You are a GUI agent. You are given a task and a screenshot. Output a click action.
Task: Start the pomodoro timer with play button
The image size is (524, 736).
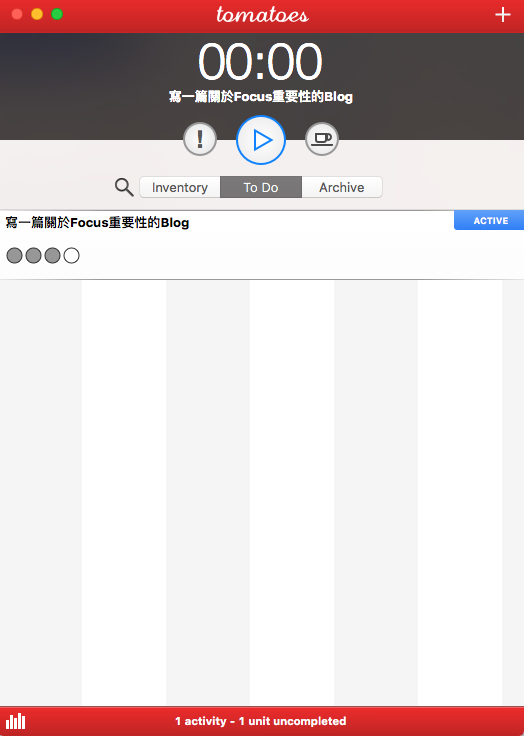point(261,140)
